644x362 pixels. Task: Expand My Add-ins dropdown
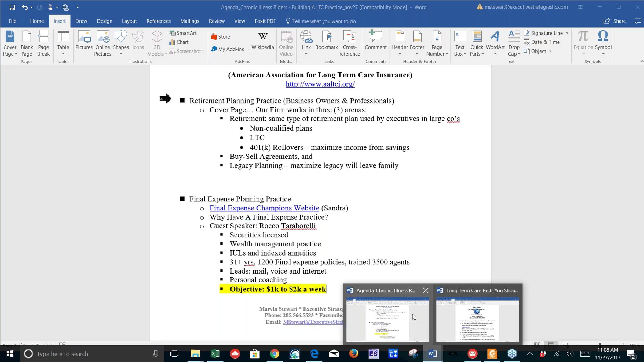pos(248,49)
